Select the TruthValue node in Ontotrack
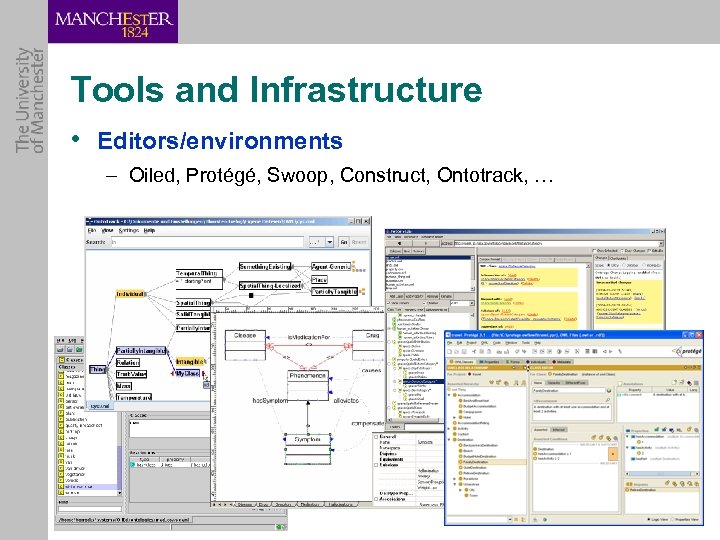The height and width of the screenshot is (540, 720). coord(131,374)
